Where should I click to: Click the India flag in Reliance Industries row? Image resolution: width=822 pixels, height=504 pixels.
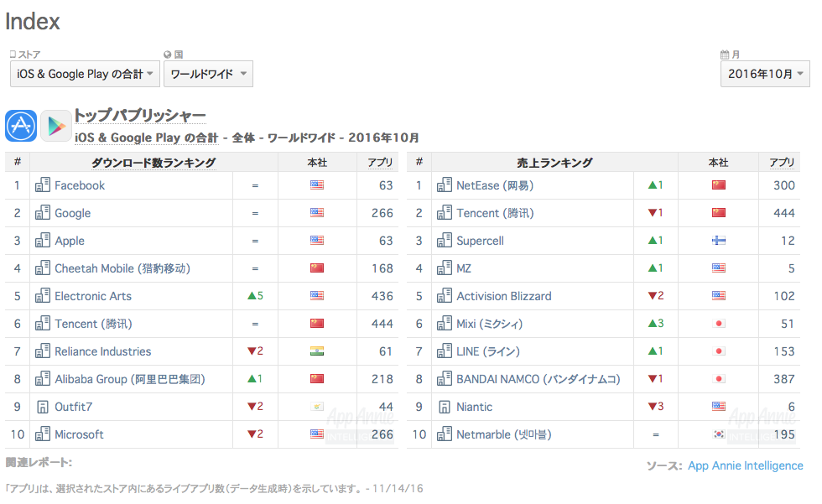[317, 351]
